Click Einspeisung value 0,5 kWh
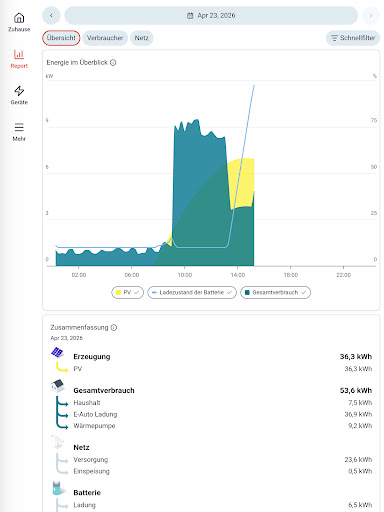This screenshot has width=384, height=512. pyautogui.click(x=360, y=471)
